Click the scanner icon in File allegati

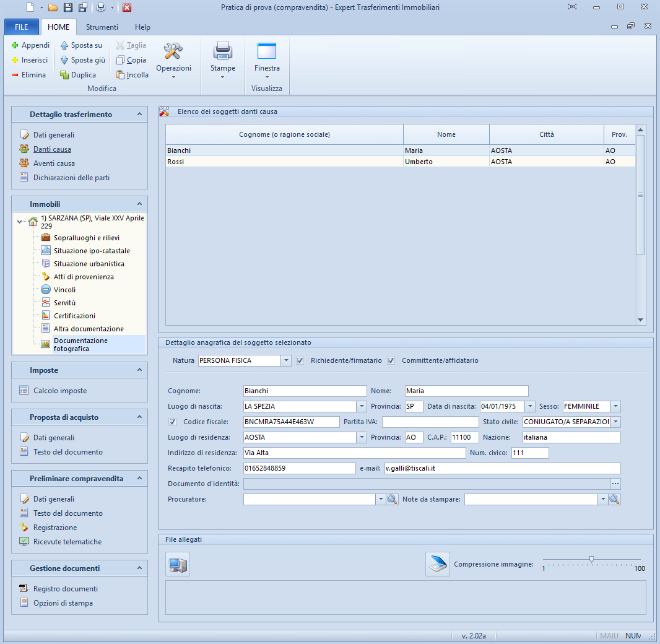pos(437,564)
